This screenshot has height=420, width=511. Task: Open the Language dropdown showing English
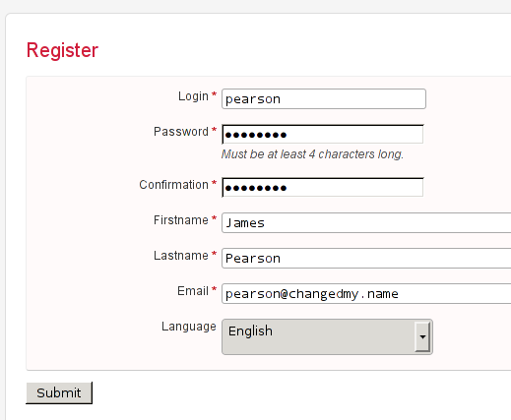[x=327, y=336]
